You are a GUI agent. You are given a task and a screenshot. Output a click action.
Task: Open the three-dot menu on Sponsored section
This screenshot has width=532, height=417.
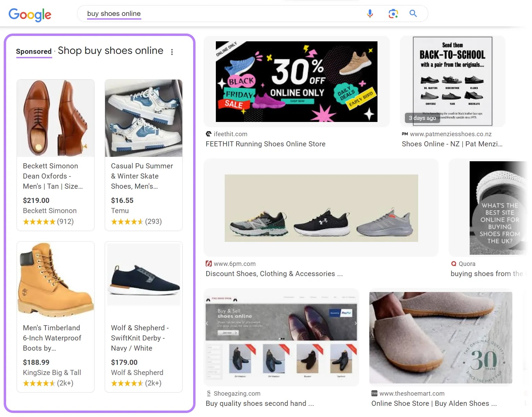pyautogui.click(x=172, y=51)
